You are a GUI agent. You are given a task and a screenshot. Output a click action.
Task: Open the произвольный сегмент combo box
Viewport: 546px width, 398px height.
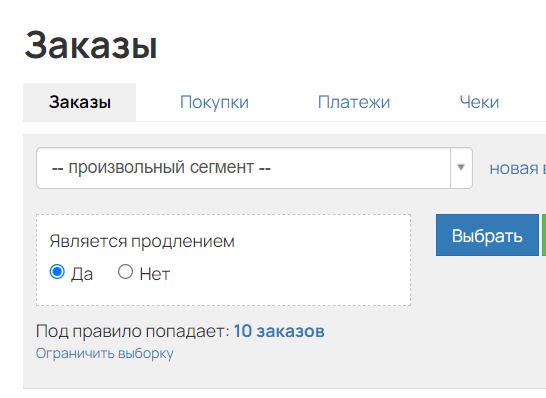tap(254, 168)
